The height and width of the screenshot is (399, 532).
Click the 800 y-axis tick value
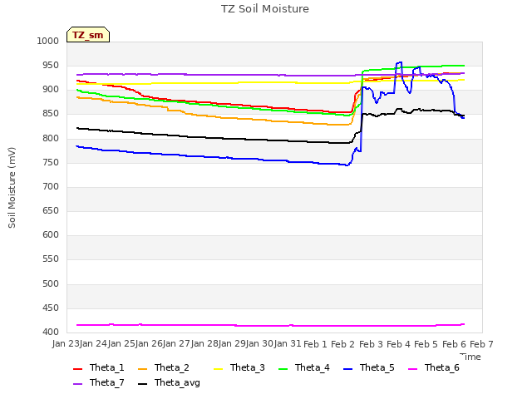51,139
